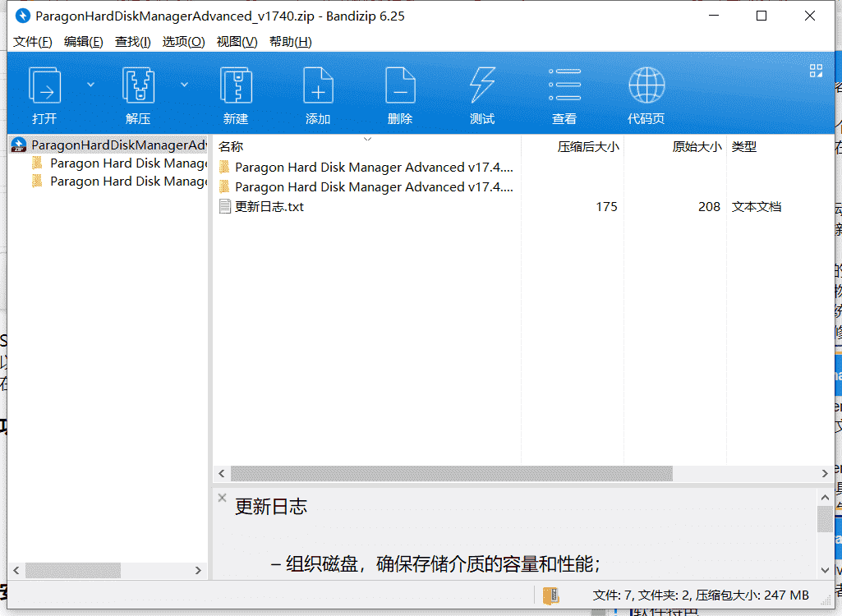Click the text file icon of 更新日志.txt

pos(225,207)
